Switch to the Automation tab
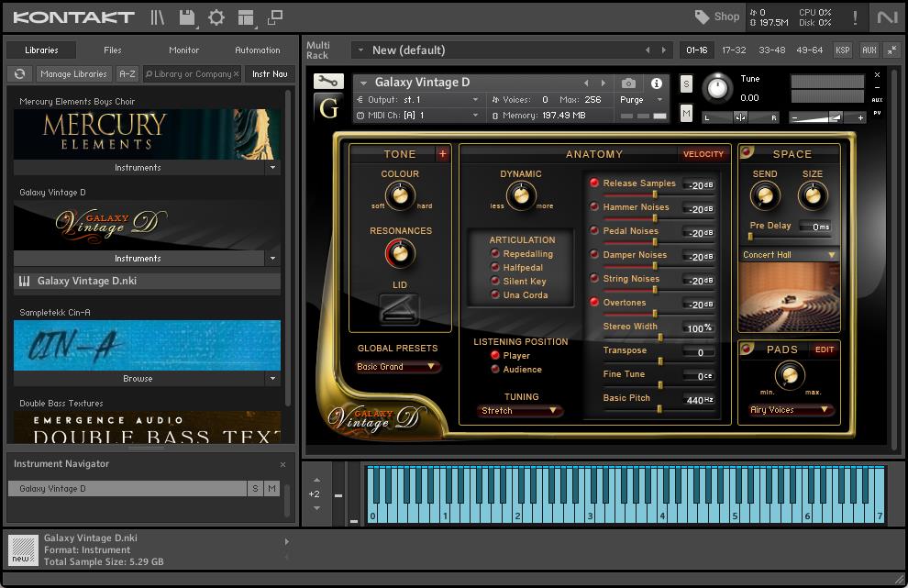 click(x=257, y=50)
